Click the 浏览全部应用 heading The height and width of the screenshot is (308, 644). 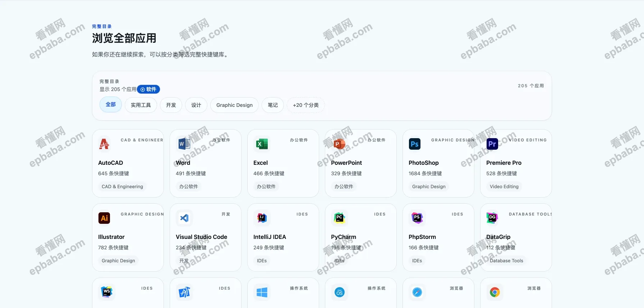[x=124, y=38]
